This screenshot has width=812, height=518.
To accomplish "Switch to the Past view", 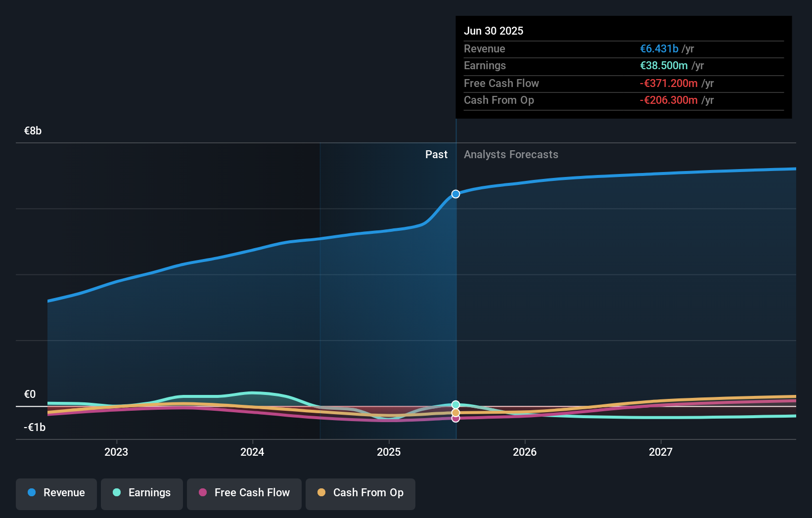I will pyautogui.click(x=436, y=154).
